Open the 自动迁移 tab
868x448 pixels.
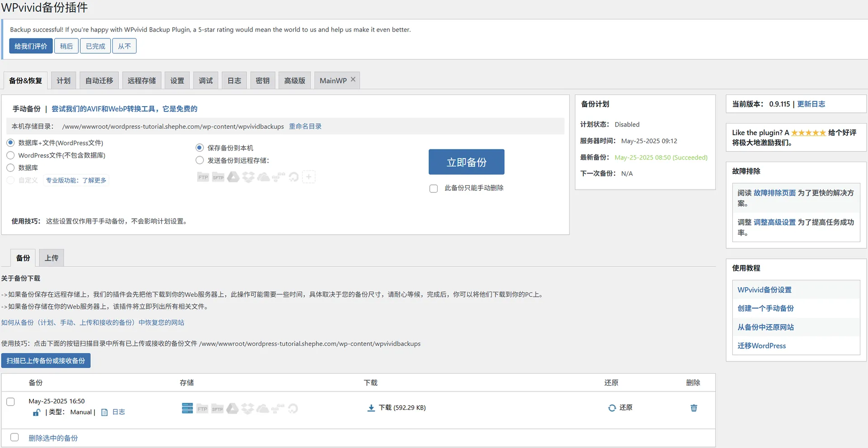(99, 80)
